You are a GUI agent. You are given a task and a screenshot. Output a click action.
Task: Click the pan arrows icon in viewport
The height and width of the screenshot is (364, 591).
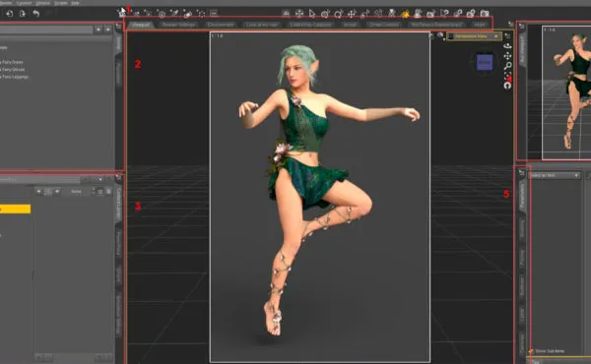tap(507, 56)
